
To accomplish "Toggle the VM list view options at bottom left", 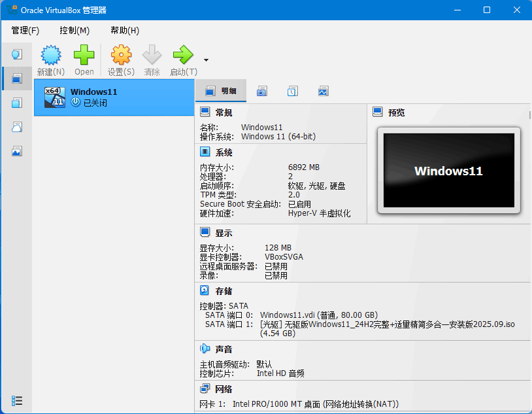I will coord(18,400).
